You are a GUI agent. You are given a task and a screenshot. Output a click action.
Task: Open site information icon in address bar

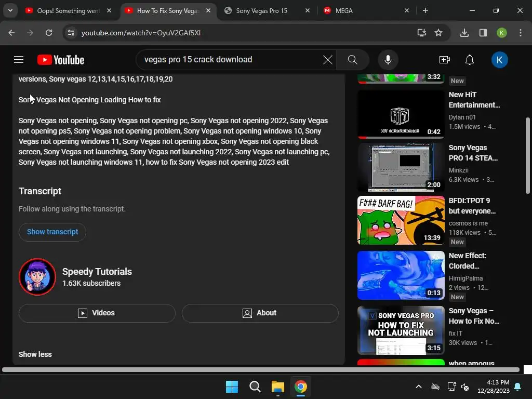point(71,33)
